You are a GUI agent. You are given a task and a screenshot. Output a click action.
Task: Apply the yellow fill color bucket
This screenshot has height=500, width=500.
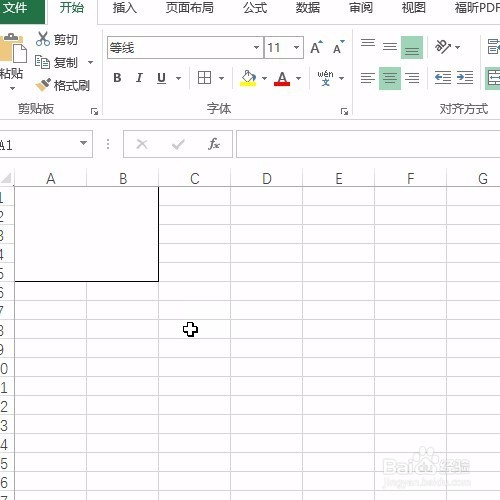[x=248, y=78]
